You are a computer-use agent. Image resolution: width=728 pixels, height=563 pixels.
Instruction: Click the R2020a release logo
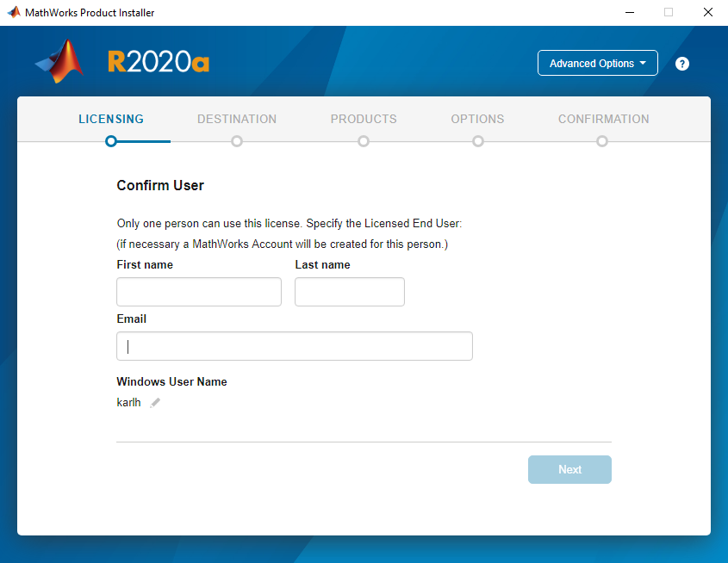(x=159, y=62)
